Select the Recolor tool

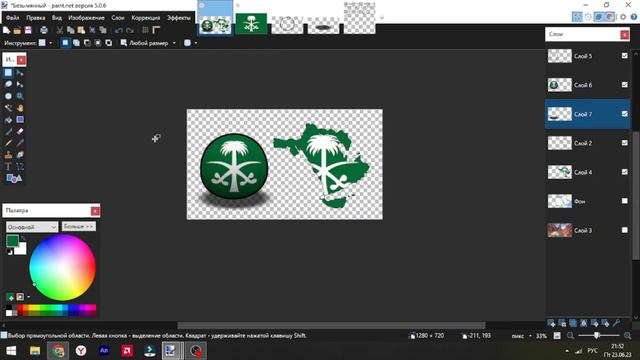(x=20, y=155)
